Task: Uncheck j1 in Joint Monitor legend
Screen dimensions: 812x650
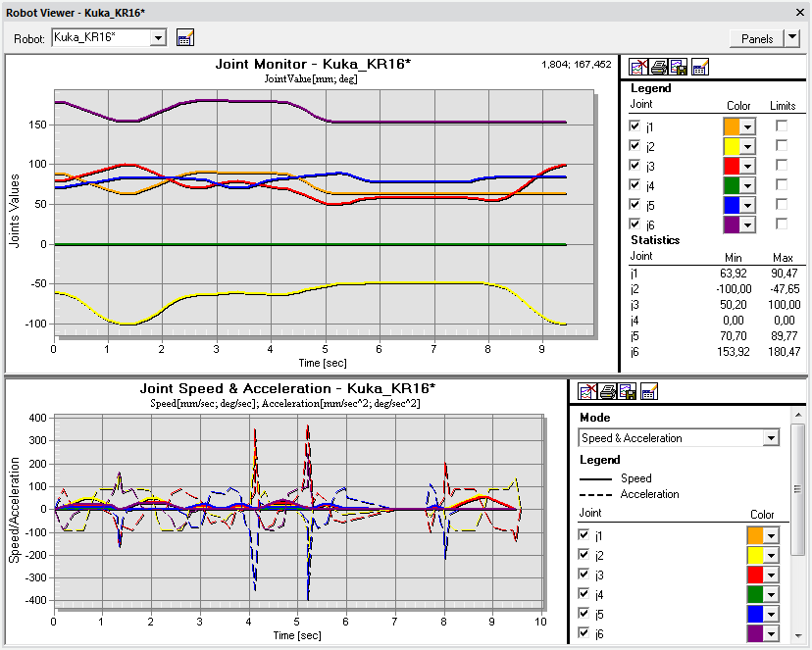Action: pyautogui.click(x=634, y=125)
